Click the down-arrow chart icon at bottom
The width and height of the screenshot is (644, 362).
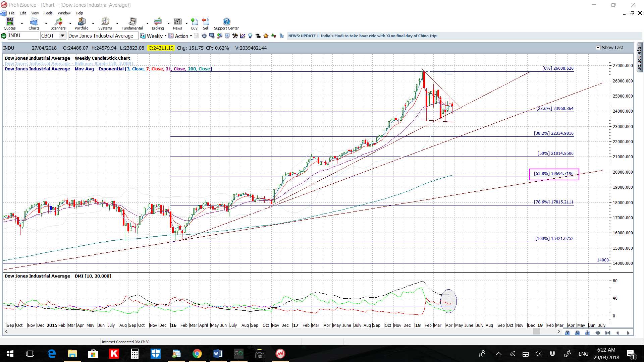[588, 333]
